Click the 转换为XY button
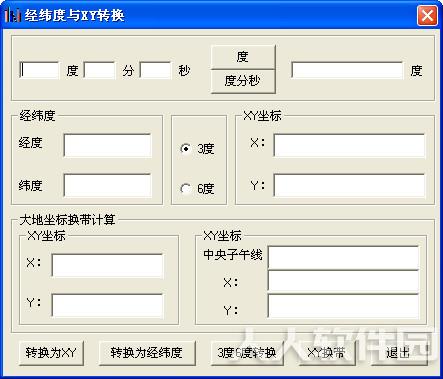Screen dimensions: 443x379 pyautogui.click(x=51, y=353)
